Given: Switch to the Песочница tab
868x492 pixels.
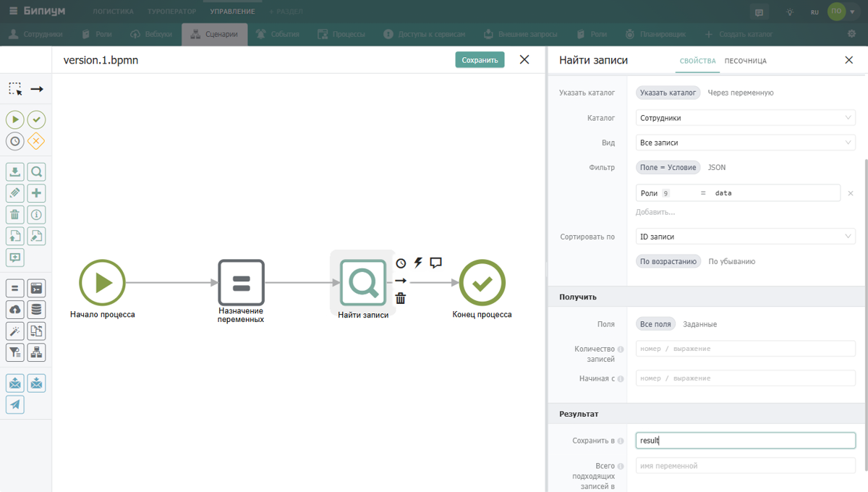Looking at the screenshot, I should pyautogui.click(x=745, y=61).
